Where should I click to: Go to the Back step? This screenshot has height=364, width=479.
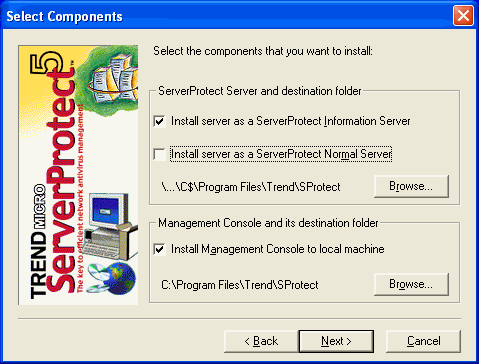pos(261,341)
